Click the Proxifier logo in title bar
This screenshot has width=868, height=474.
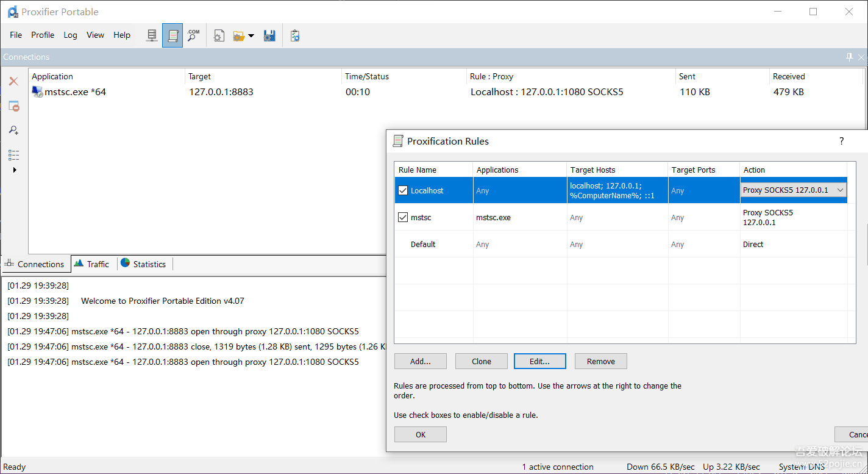(12, 12)
